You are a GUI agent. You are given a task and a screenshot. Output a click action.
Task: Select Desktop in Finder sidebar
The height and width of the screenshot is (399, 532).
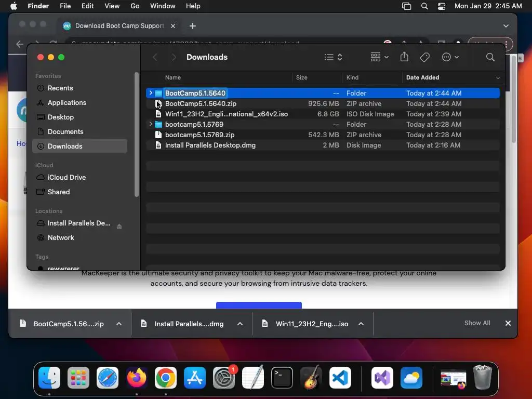coord(79,117)
